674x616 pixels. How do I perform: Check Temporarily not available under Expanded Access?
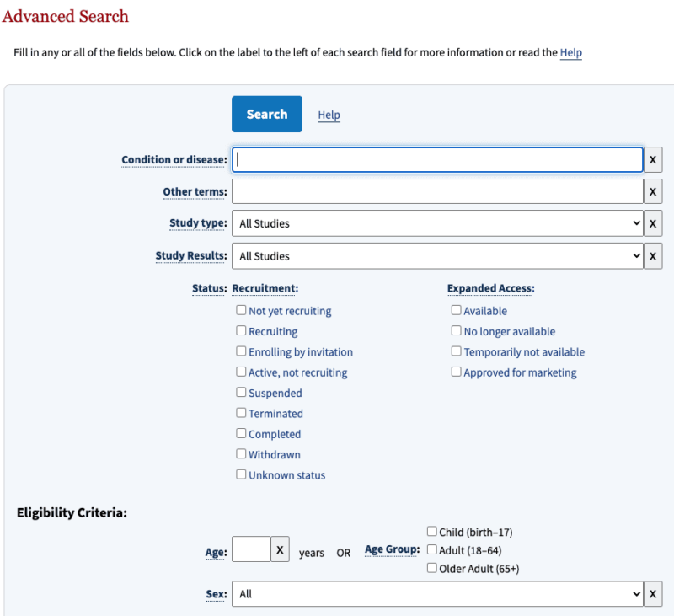(456, 351)
